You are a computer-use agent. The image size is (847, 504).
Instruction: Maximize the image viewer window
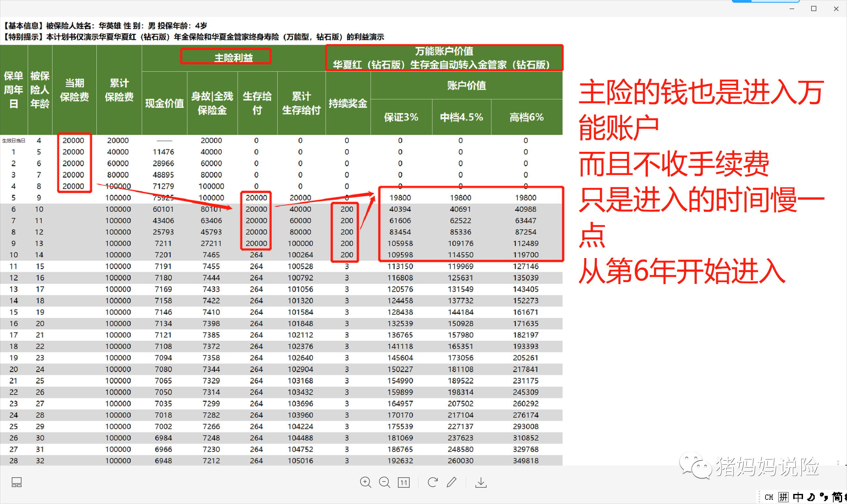pos(814,8)
